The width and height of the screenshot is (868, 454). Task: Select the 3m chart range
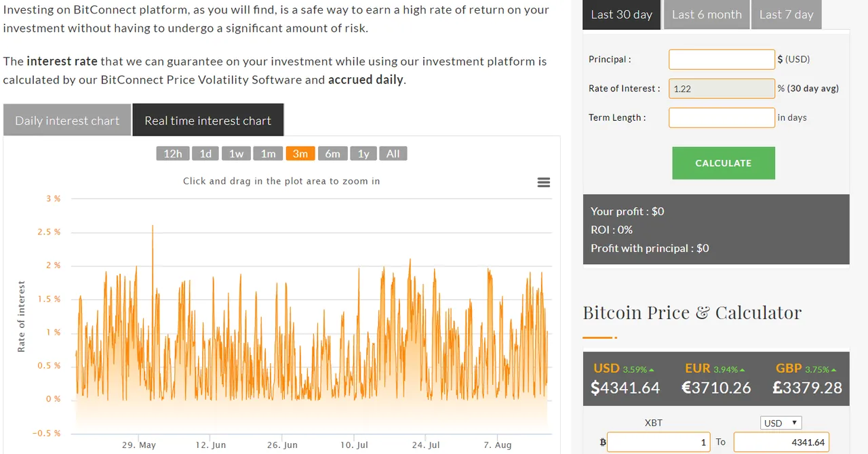[300, 154]
